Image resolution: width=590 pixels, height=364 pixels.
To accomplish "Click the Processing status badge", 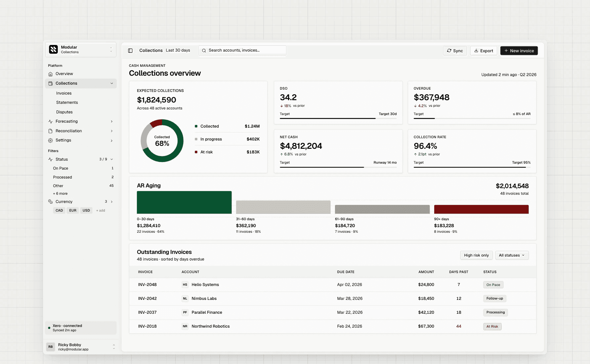I will [x=495, y=312].
